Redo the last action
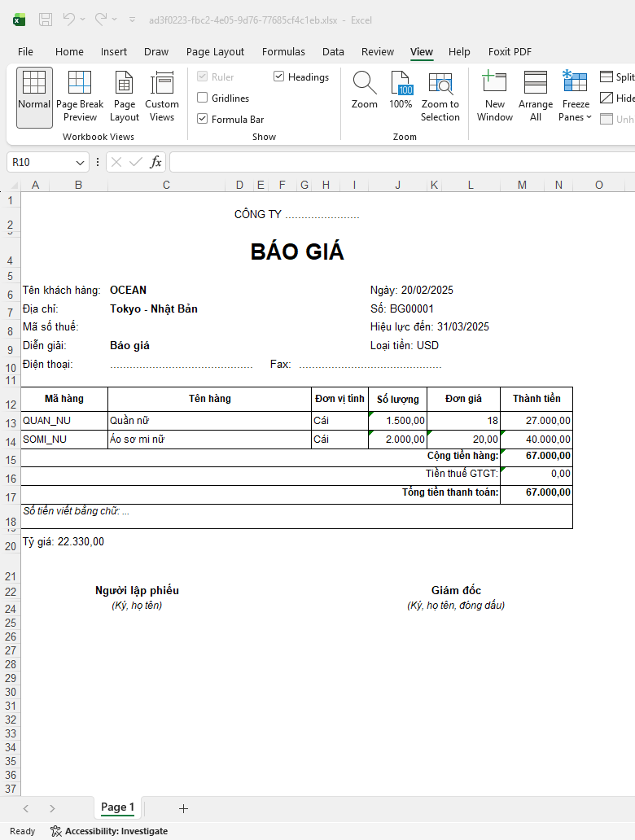The image size is (635, 840). [x=101, y=20]
